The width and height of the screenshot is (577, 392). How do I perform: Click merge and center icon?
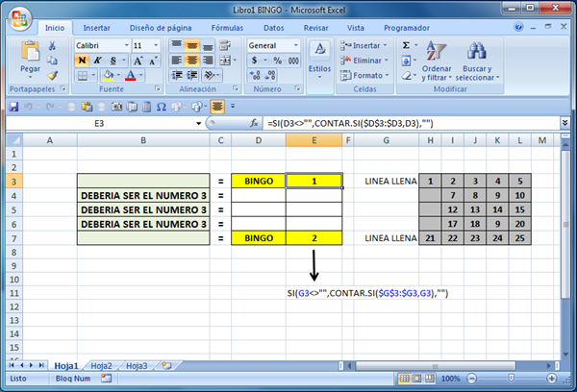point(225,61)
